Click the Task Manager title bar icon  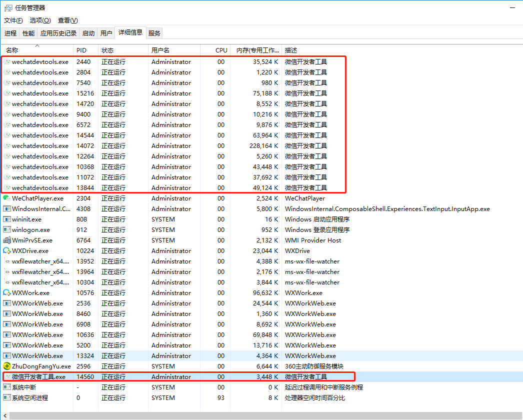point(8,7)
